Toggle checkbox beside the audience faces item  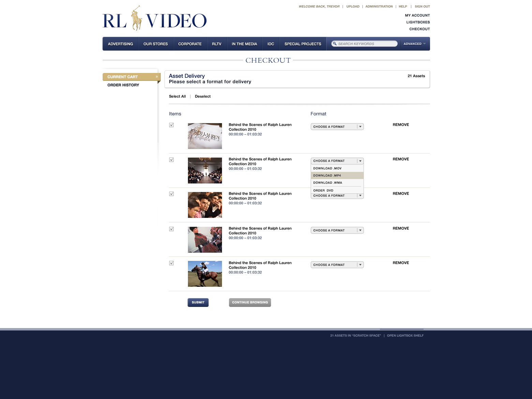point(172,194)
